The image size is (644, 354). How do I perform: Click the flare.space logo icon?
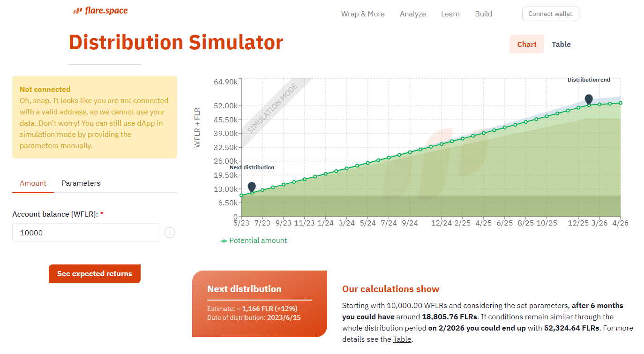pyautogui.click(x=77, y=11)
